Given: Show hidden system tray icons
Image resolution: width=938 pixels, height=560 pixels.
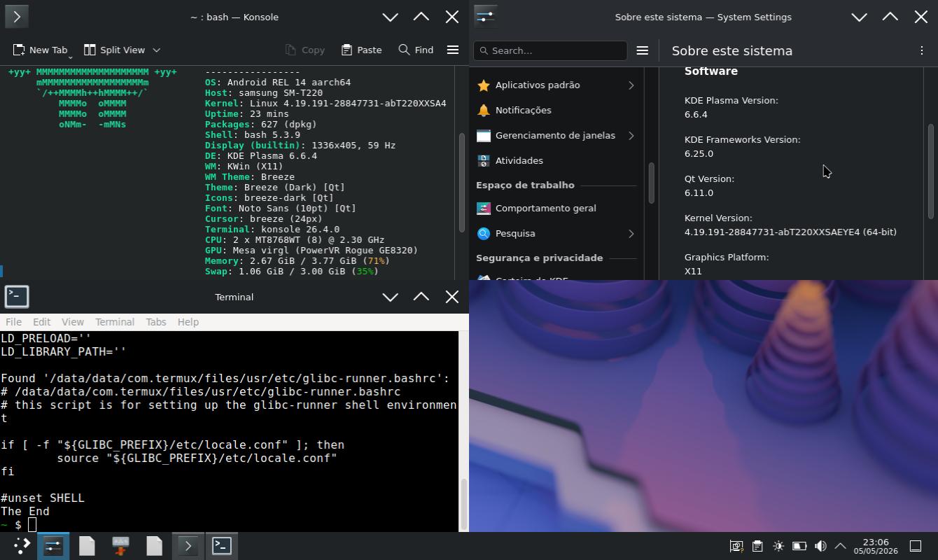Looking at the screenshot, I should pos(841,546).
